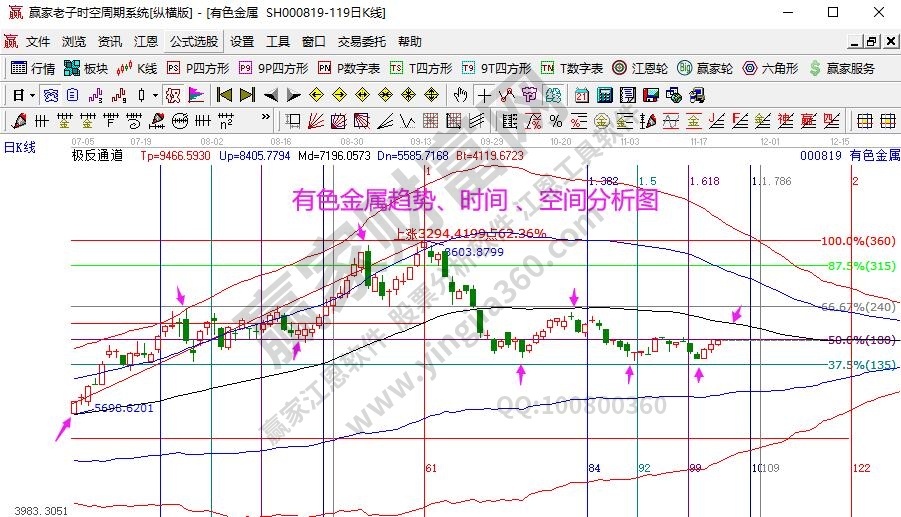The width and height of the screenshot is (901, 517).
Task: Open the 交易委托 menu
Action: (x=361, y=42)
